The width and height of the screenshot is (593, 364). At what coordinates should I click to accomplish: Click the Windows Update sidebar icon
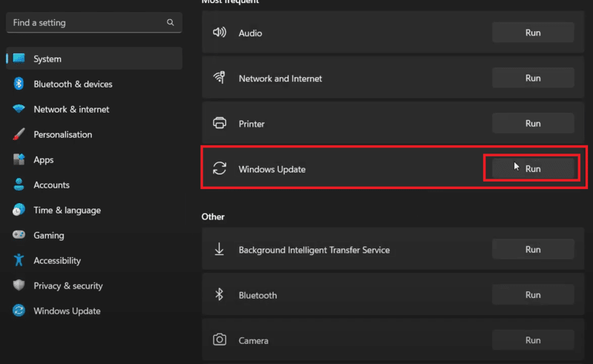(x=19, y=311)
